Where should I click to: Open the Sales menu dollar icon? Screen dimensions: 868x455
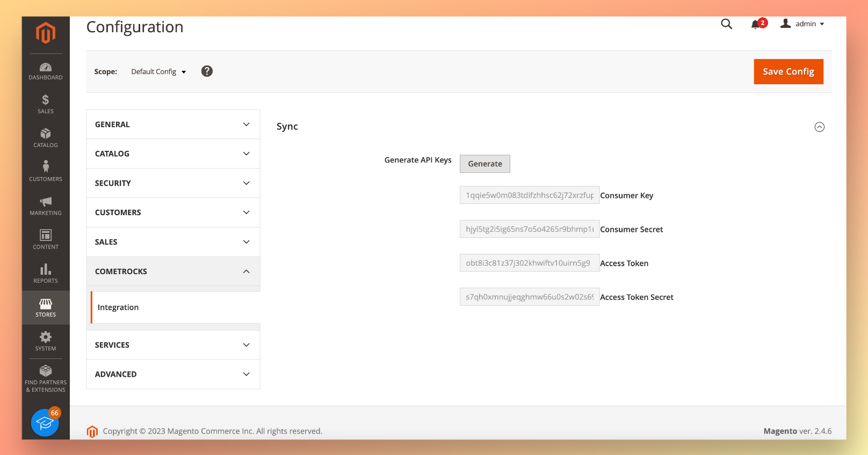(x=46, y=100)
